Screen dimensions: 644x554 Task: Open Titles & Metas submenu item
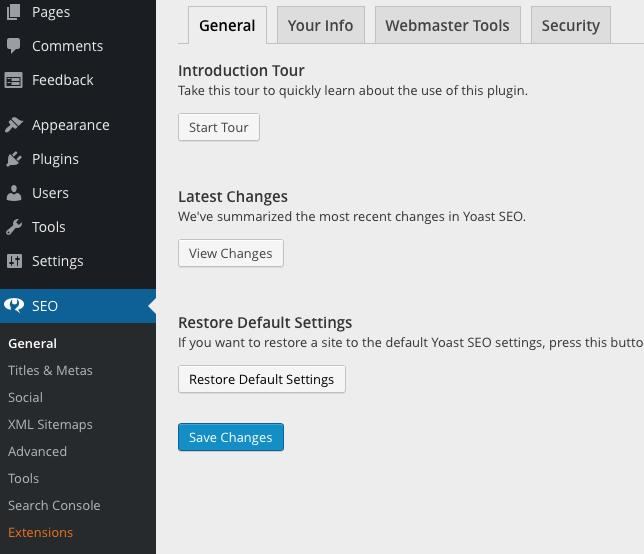pos(50,370)
